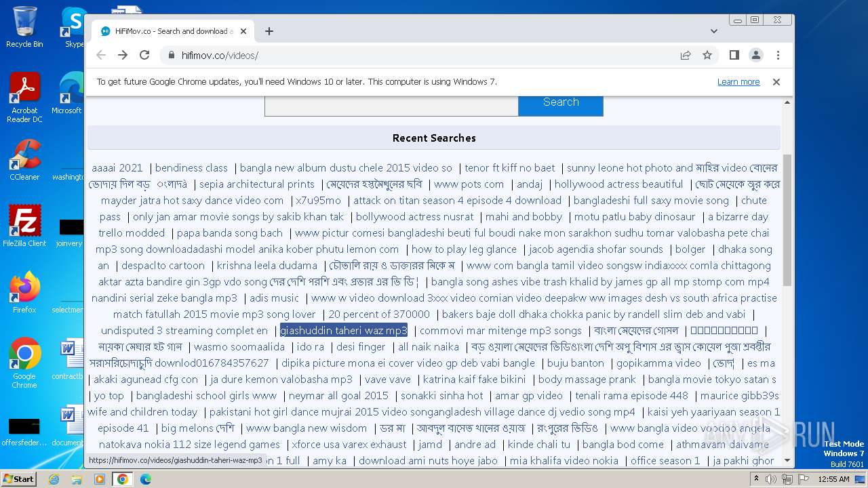Open 'tenor ft kiff no baet' link
The image size is (868, 488).
tap(510, 168)
